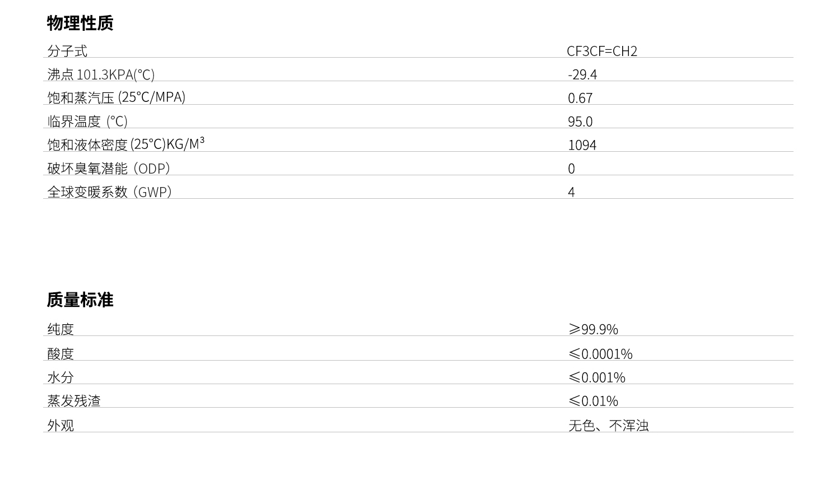Select the 破坏臭氧潜能 (ODP) label

(109, 168)
